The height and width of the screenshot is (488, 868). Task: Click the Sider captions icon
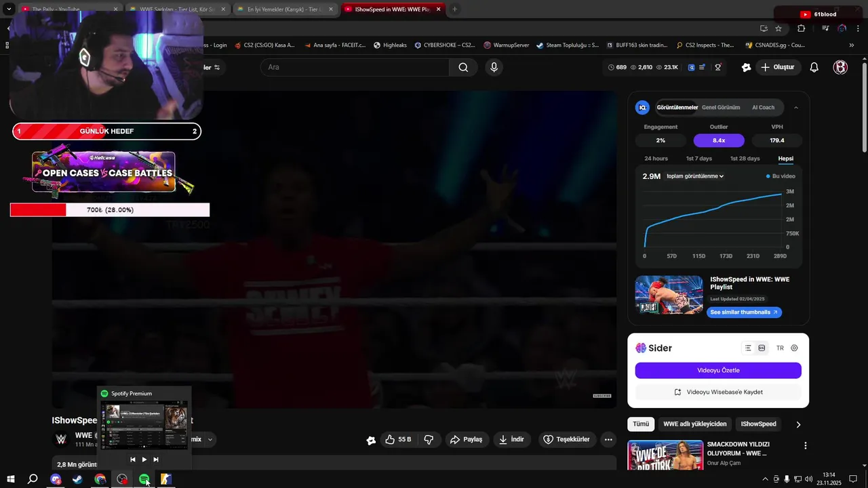pyautogui.click(x=762, y=348)
